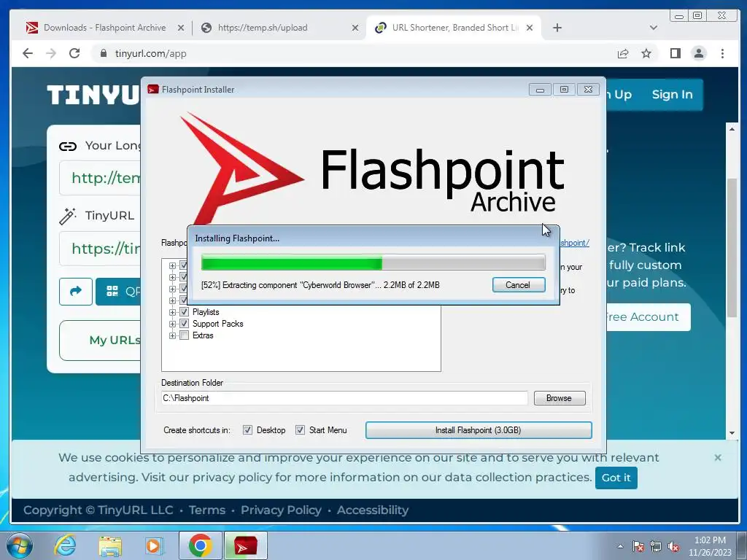View site info via the padlock icon

[104, 53]
